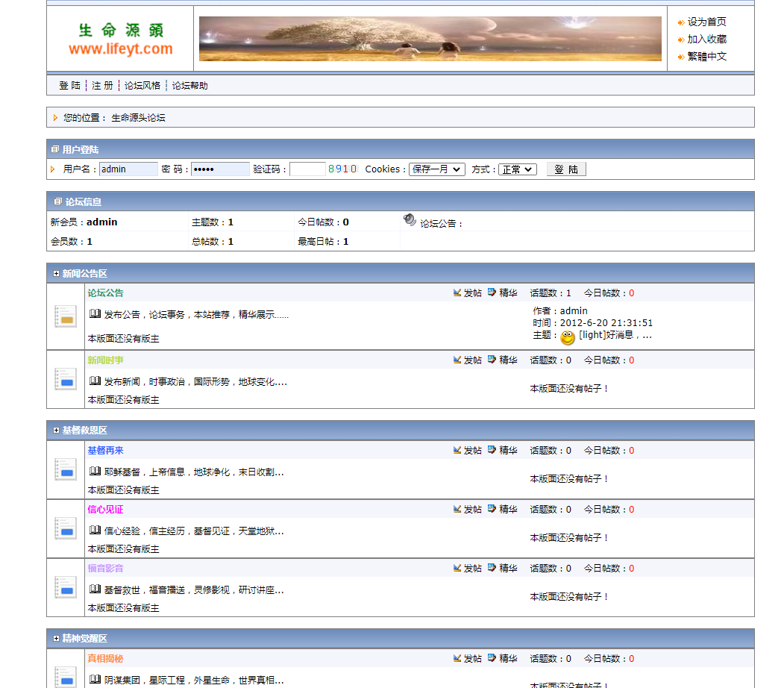Click the 发帖 icon in 新闻时事 row
784x688 pixels.
[457, 360]
